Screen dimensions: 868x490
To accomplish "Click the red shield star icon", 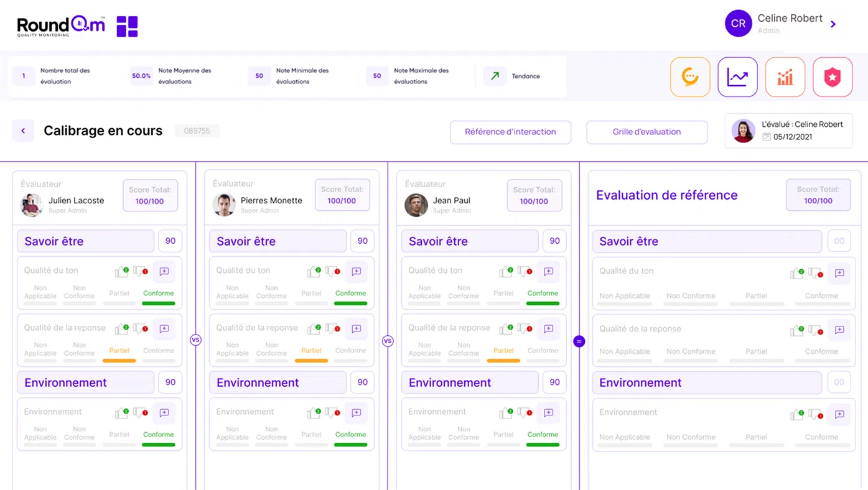I will point(833,77).
